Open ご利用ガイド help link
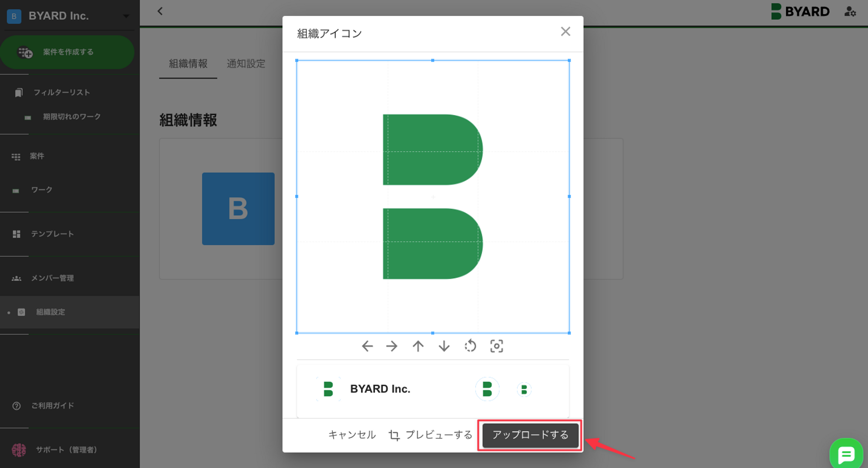Image resolution: width=868 pixels, height=468 pixels. 52,405
